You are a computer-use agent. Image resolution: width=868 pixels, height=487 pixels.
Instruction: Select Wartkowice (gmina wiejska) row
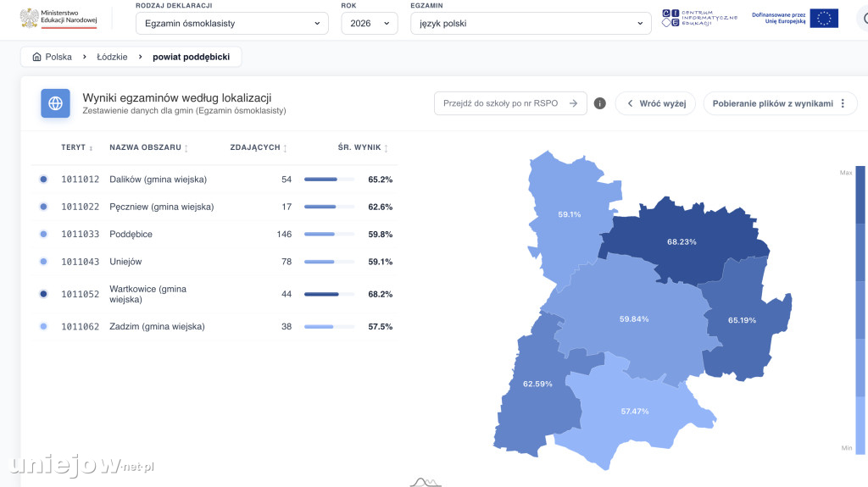click(214, 294)
